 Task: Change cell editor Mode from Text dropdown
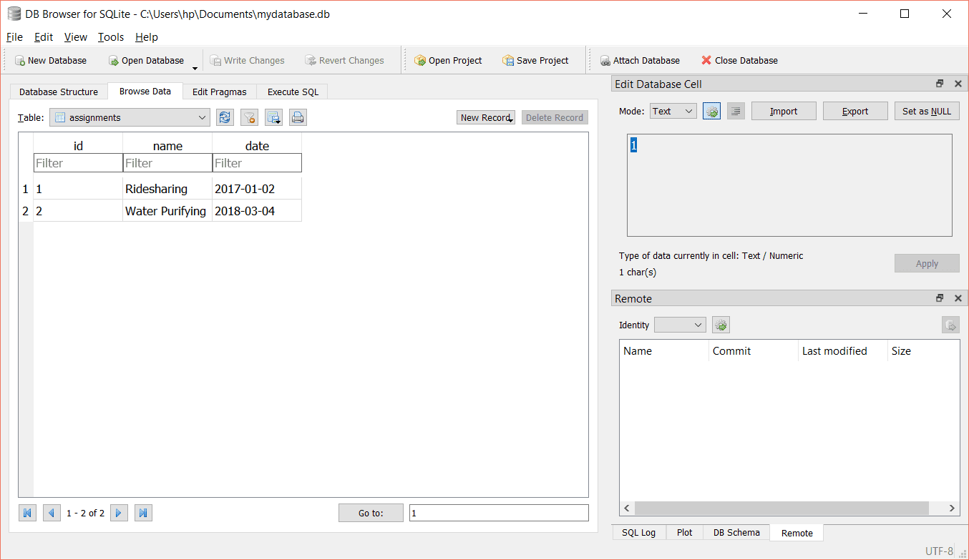click(x=673, y=111)
